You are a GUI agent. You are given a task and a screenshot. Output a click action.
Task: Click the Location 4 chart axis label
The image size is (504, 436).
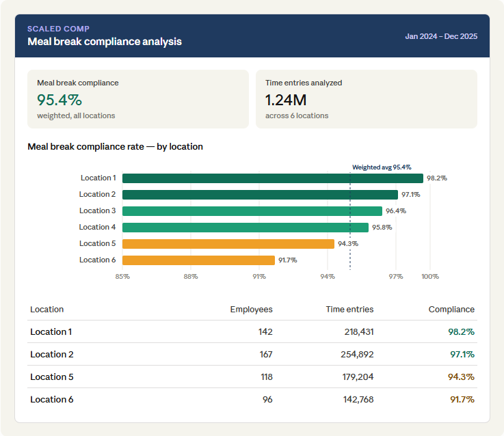pyautogui.click(x=97, y=227)
